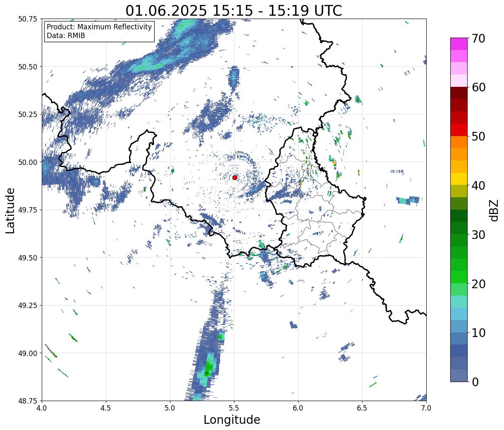Click the longitude tick label 5.5
The height and width of the screenshot is (430, 504).
pyautogui.click(x=234, y=408)
